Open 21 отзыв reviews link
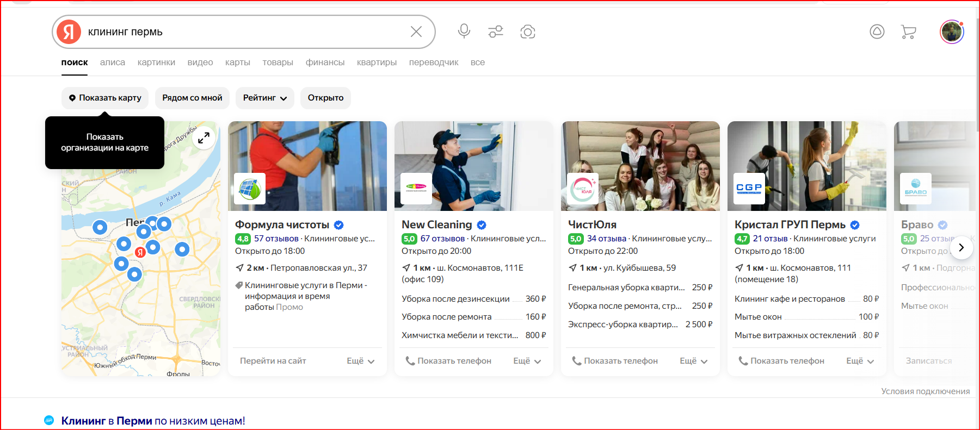 [x=771, y=239]
